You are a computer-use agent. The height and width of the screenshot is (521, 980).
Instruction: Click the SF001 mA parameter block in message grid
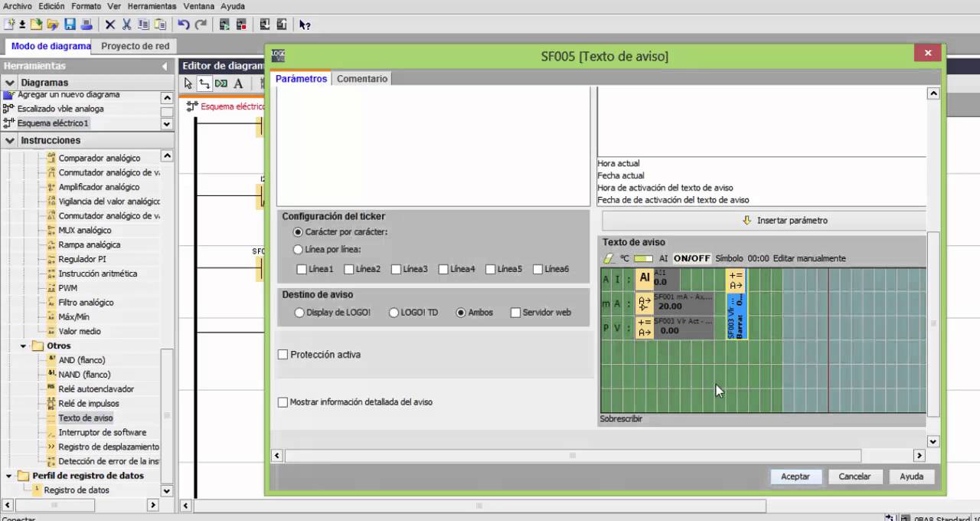(675, 302)
